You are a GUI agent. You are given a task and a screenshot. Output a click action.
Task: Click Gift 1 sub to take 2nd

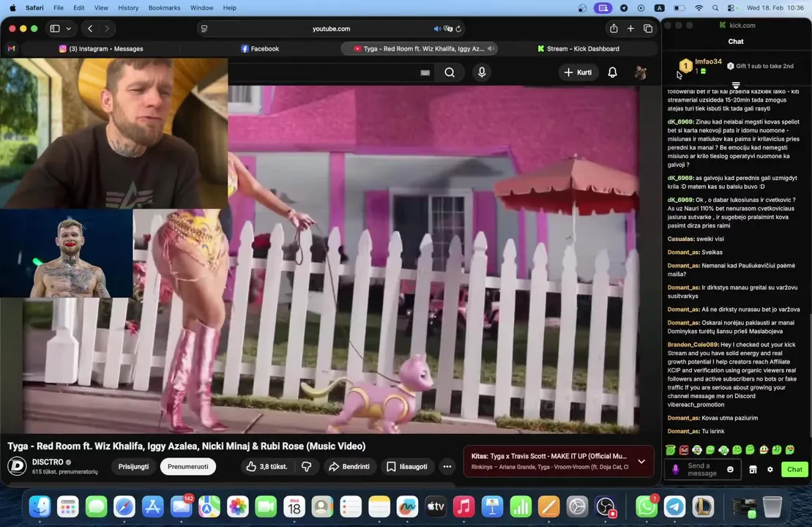760,66
